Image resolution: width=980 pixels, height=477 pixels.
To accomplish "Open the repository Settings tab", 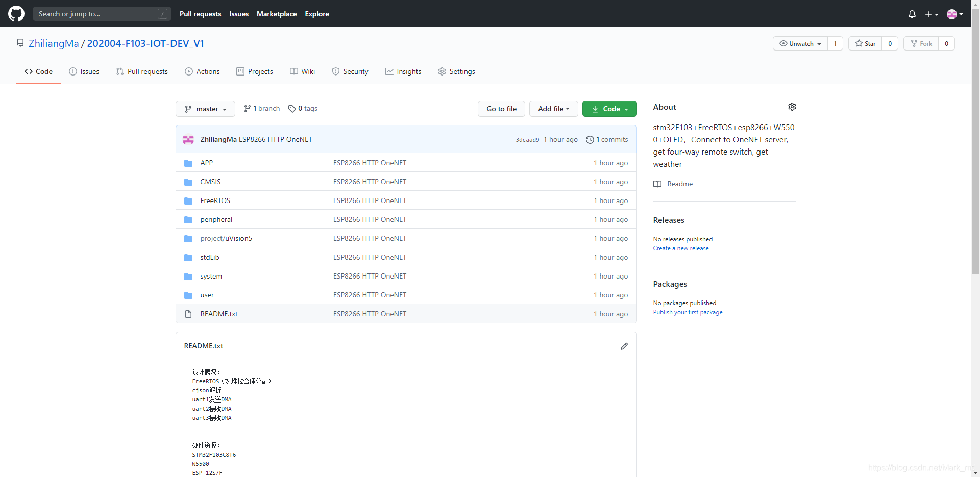I will click(x=456, y=71).
